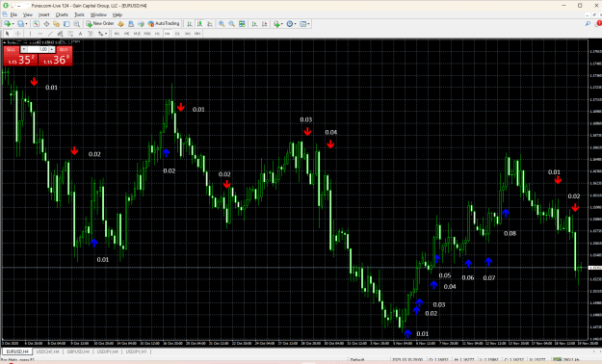Show the Market Watch window
This screenshot has height=364, width=602.
36,24
